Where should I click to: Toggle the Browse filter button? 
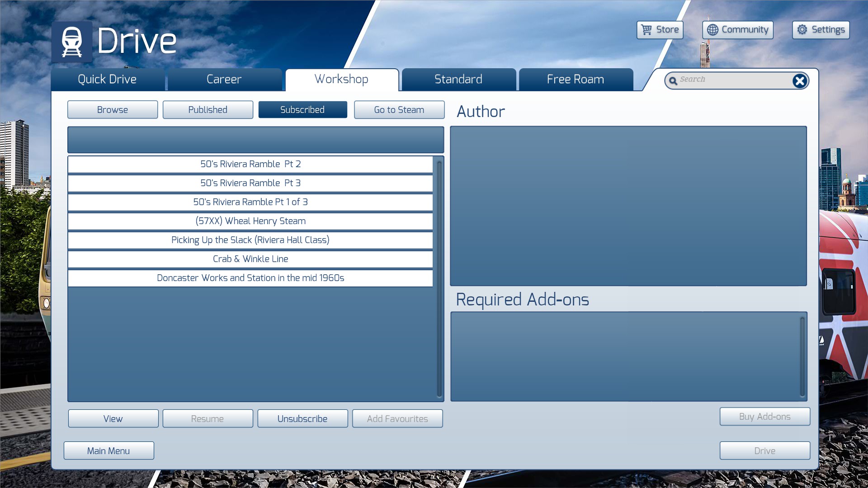pos(113,110)
